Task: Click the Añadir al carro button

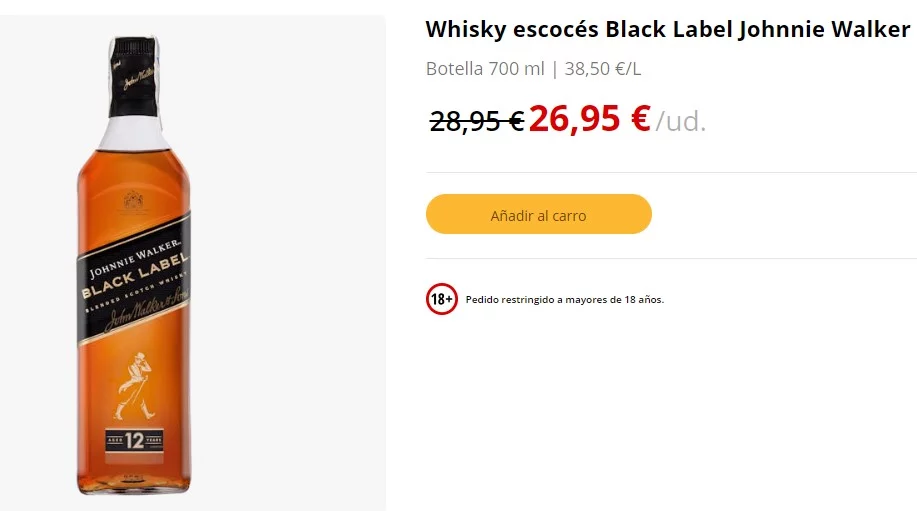Action: [x=538, y=215]
